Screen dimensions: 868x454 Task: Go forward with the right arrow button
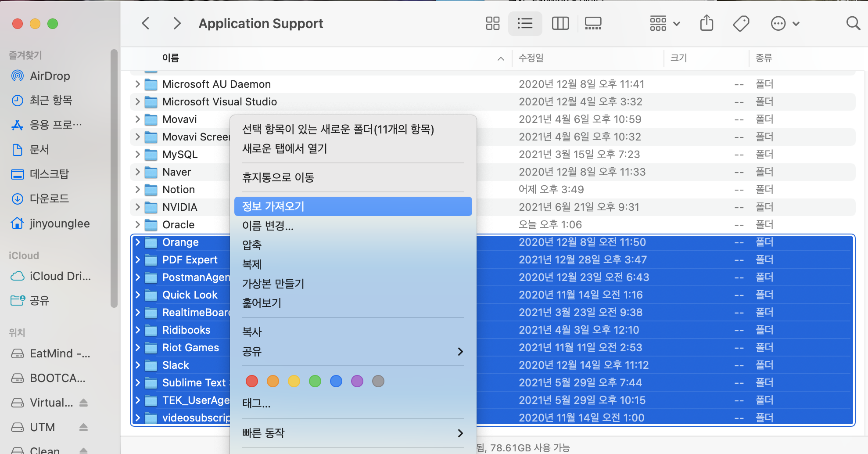(x=177, y=23)
